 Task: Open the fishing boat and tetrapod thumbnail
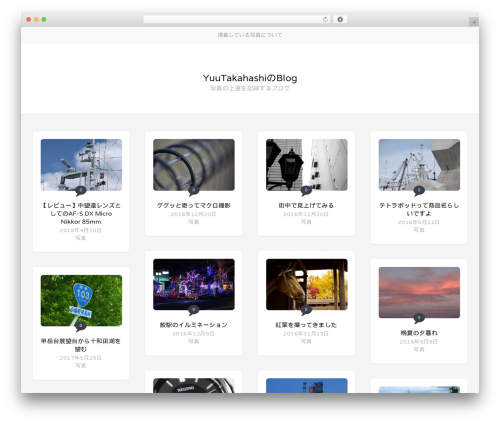click(x=419, y=165)
